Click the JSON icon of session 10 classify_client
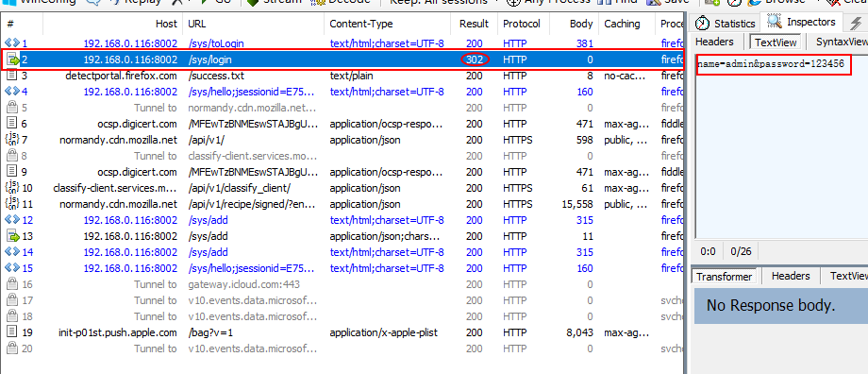 pos(11,188)
